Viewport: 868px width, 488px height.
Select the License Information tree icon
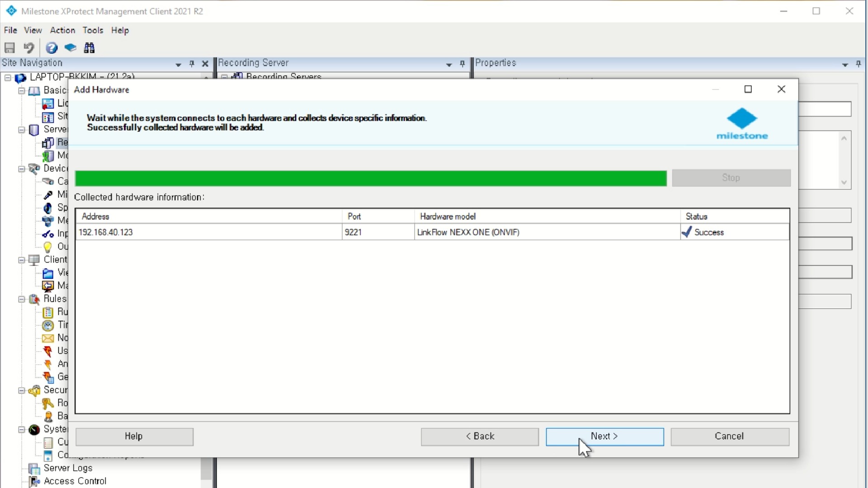(x=48, y=104)
